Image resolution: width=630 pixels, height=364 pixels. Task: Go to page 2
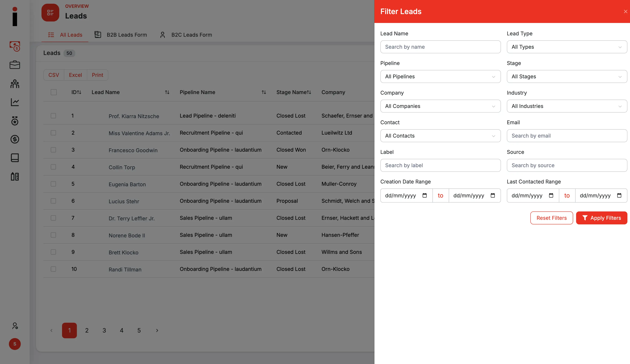(x=87, y=330)
